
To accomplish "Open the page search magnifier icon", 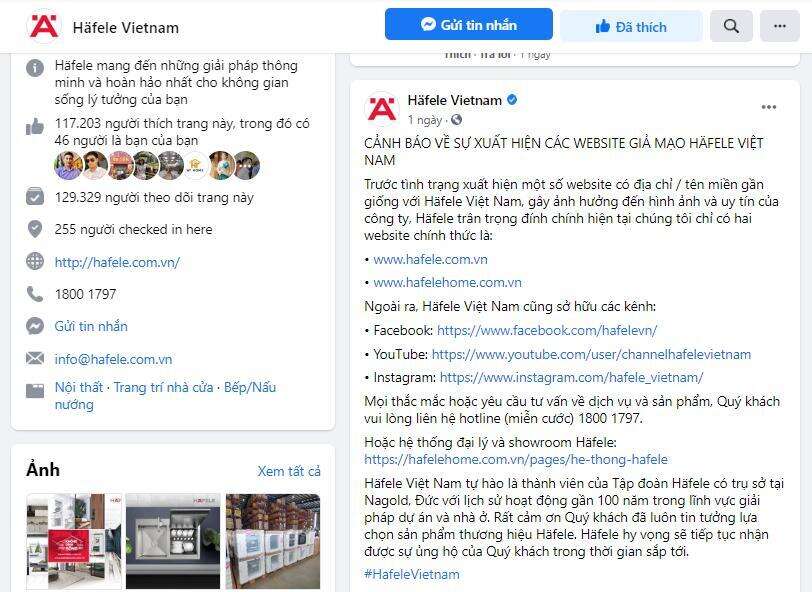I will tap(731, 26).
